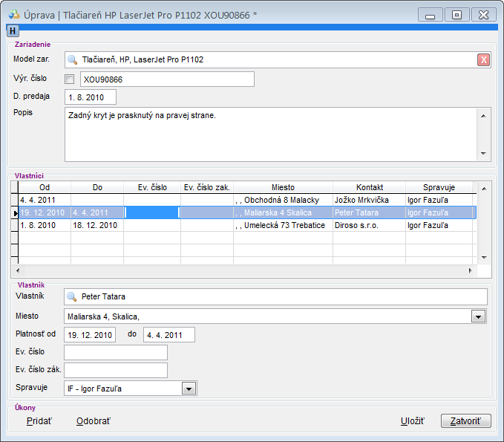Image resolution: width=504 pixels, height=442 pixels.
Task: Click the Platnosť od date field
Action: (x=90, y=335)
